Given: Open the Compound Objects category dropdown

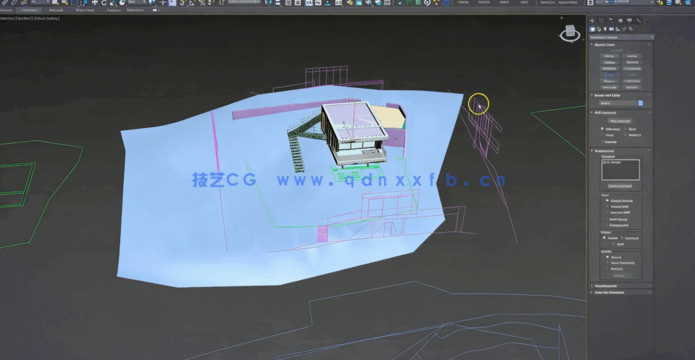Looking at the screenshot, I should coord(622,37).
